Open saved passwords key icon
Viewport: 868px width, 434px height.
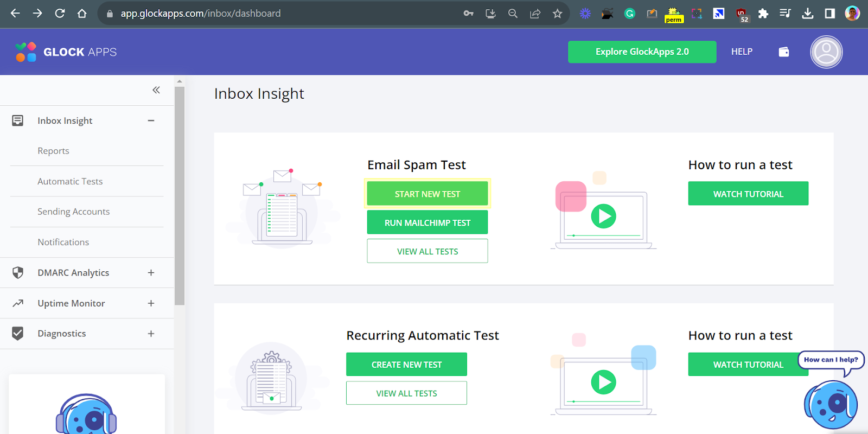click(x=469, y=14)
